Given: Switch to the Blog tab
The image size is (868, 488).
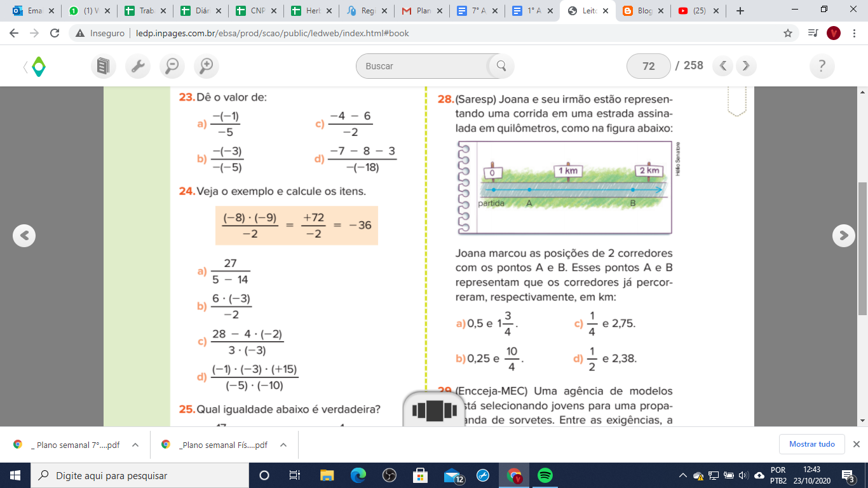Looking at the screenshot, I should point(638,11).
